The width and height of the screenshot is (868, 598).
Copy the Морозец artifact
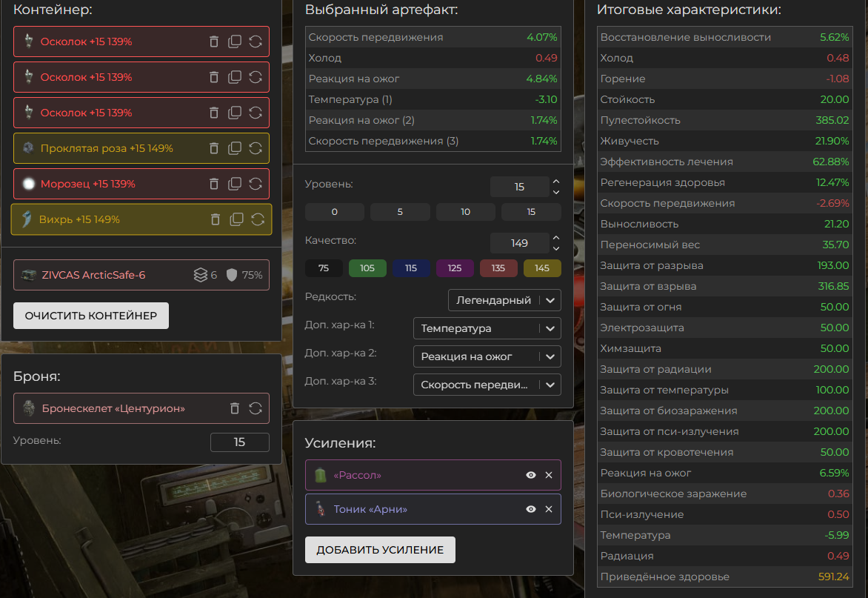(235, 183)
